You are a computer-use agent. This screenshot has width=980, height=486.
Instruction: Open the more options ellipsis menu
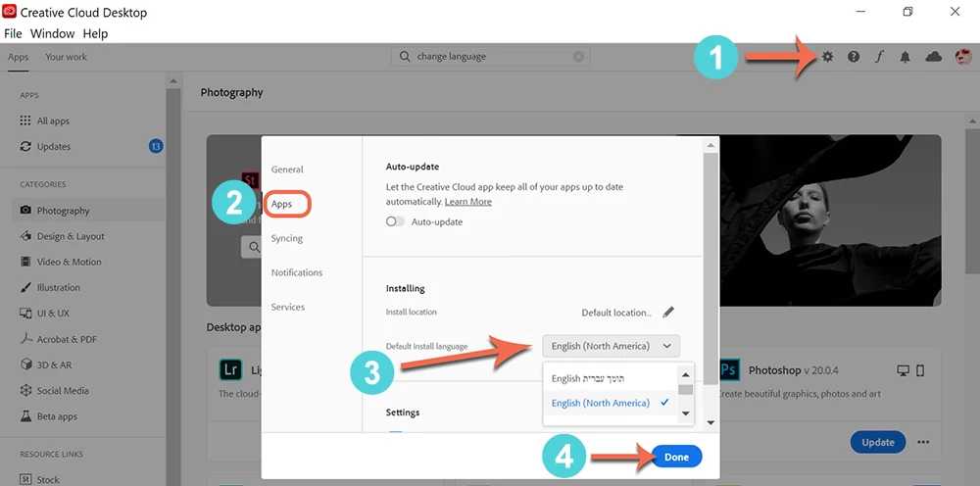coord(923,442)
